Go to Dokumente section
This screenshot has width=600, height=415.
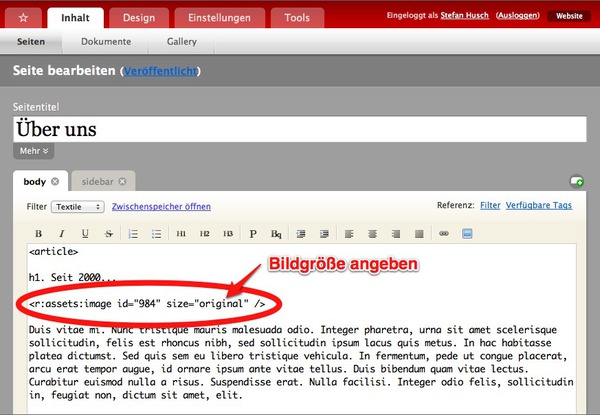pyautogui.click(x=106, y=41)
